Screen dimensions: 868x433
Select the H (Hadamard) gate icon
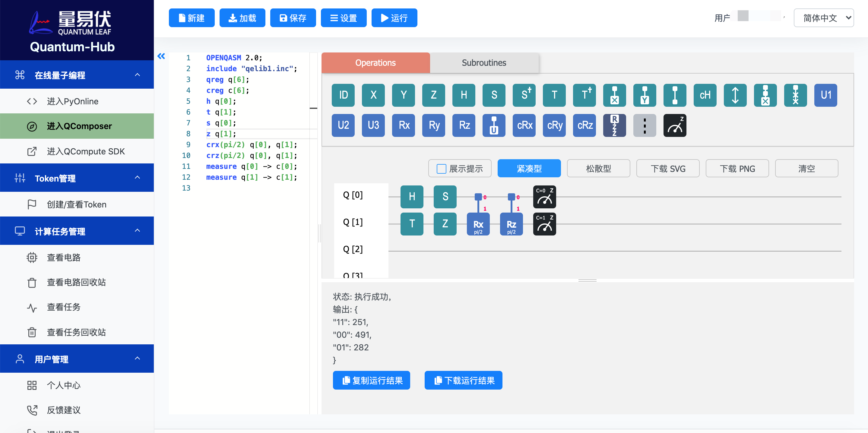pos(463,95)
